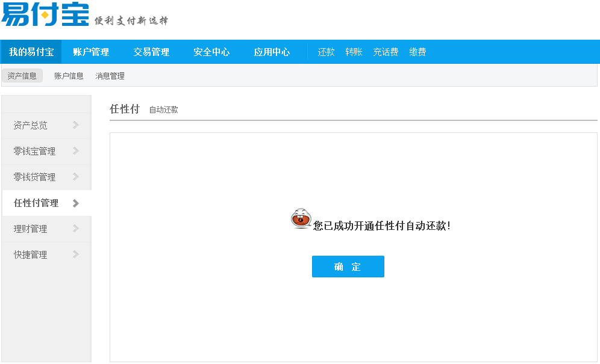Open 我的易付宝 main tab
600x364 pixels.
click(31, 52)
